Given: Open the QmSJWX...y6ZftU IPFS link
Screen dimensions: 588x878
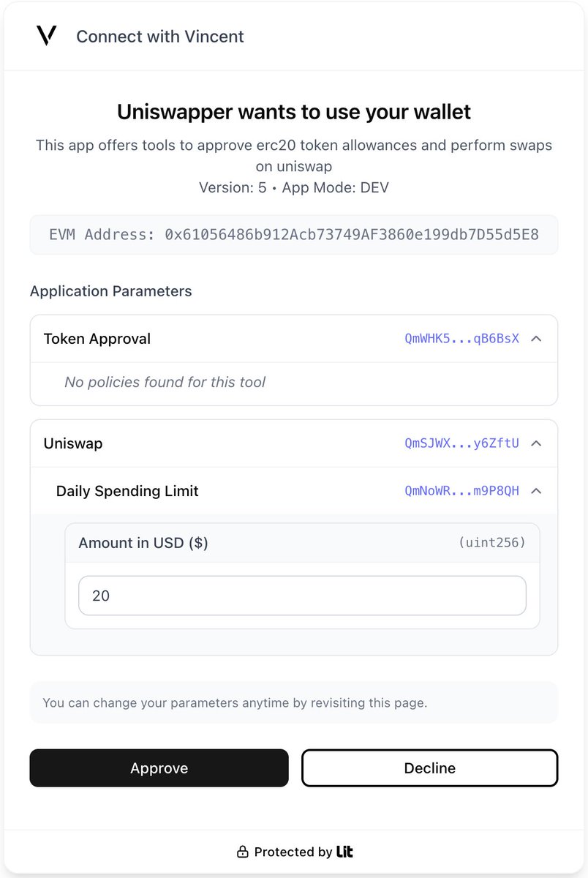Looking at the screenshot, I should pyautogui.click(x=462, y=443).
